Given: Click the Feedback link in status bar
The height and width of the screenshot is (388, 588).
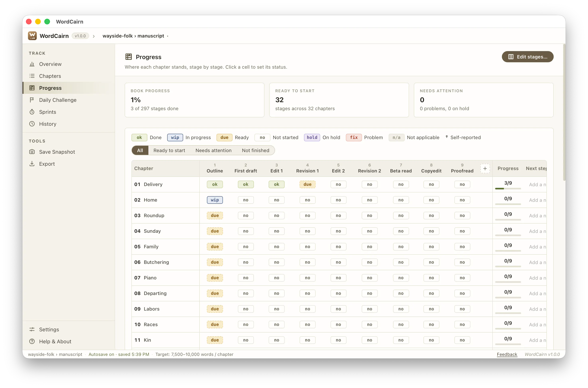Looking at the screenshot, I should click(x=507, y=354).
